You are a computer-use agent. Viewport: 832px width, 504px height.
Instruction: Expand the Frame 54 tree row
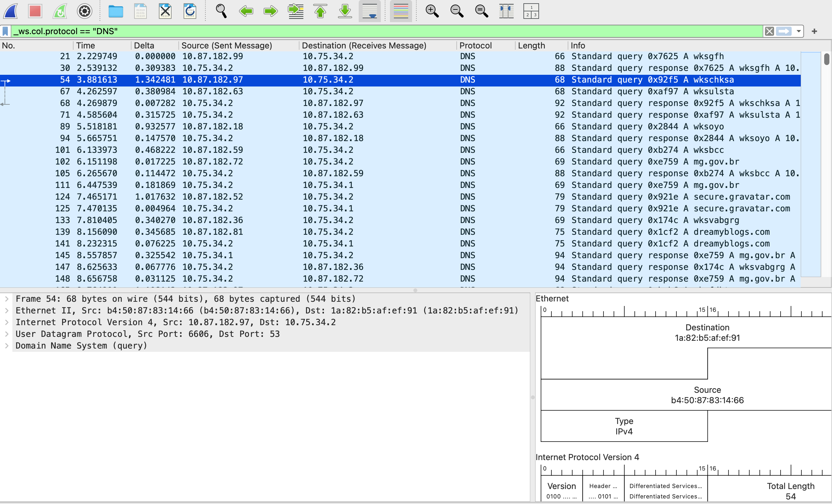tap(7, 299)
